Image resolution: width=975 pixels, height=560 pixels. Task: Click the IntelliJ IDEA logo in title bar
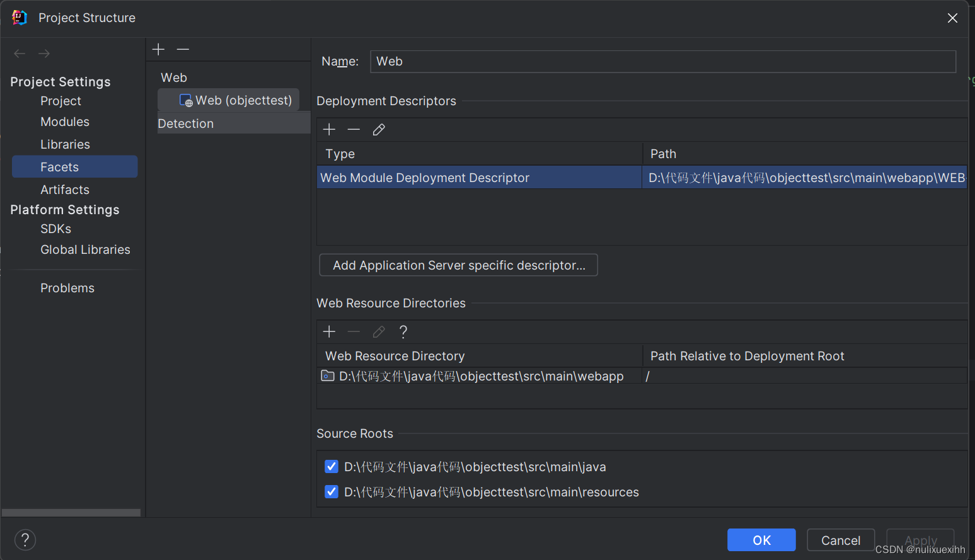pos(20,18)
